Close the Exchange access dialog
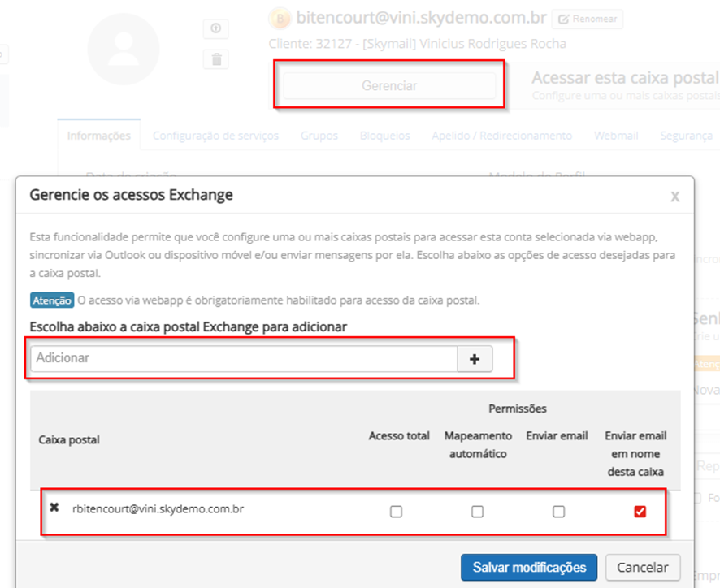Screen dimensions: 720x588 coord(674,197)
